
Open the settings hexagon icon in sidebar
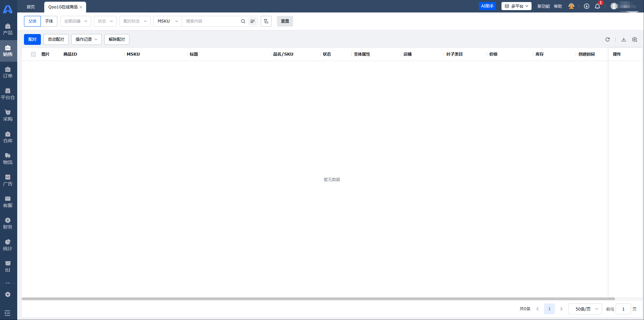click(x=8, y=294)
